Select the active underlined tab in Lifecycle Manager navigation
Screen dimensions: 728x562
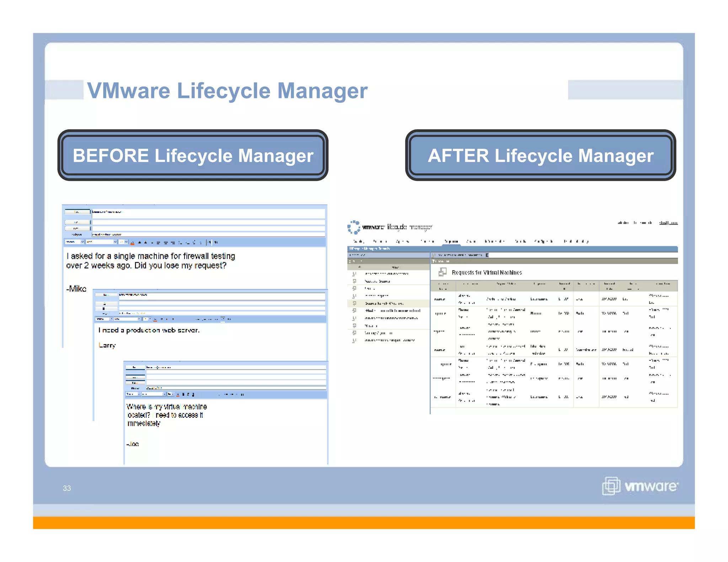451,242
